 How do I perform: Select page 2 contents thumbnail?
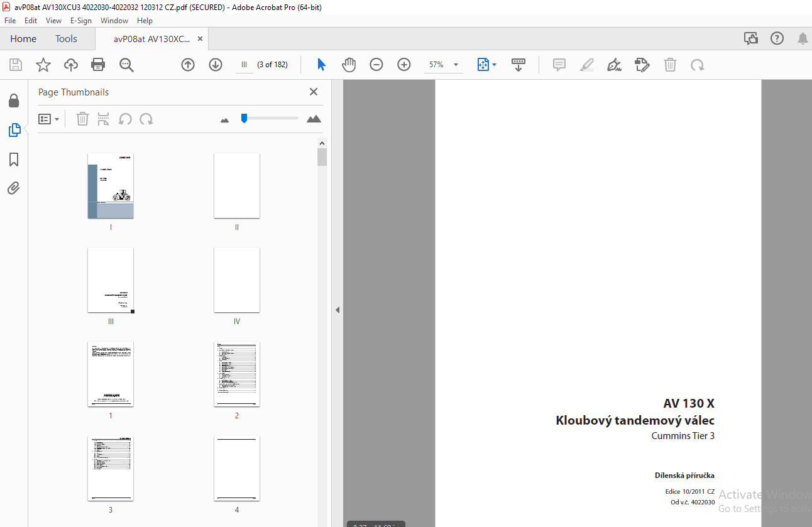(237, 374)
